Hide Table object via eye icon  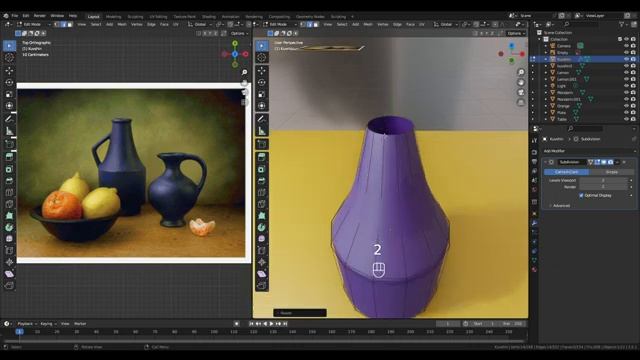coord(626,119)
